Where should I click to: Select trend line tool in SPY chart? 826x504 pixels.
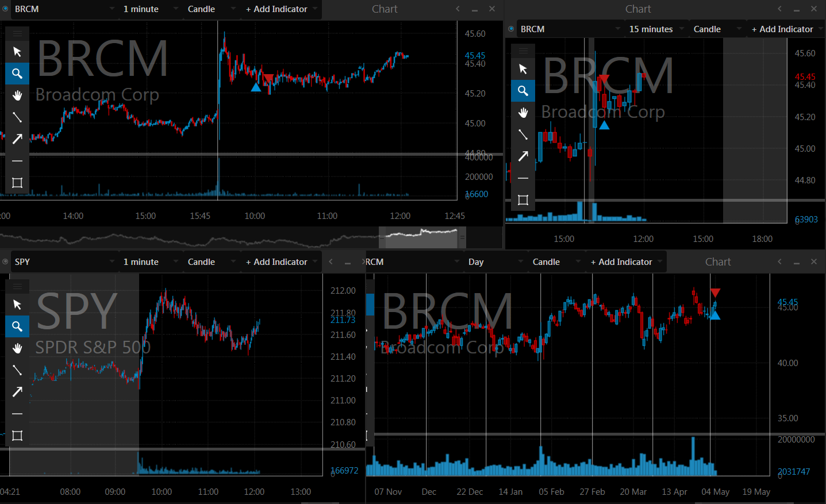click(x=17, y=370)
